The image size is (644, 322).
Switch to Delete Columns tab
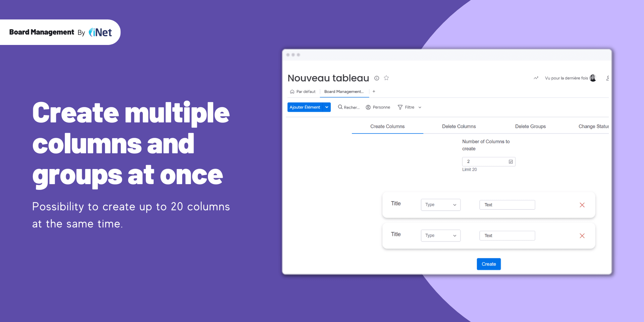point(459,126)
